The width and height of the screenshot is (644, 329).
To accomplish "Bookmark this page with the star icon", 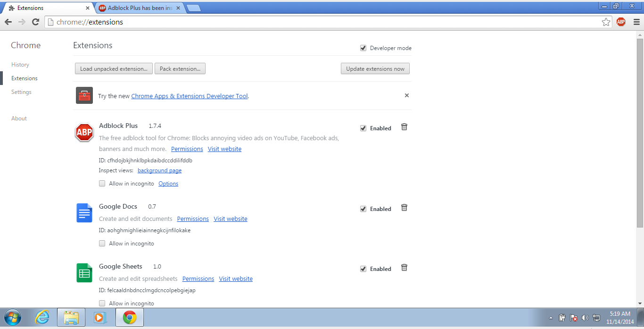I will click(606, 22).
